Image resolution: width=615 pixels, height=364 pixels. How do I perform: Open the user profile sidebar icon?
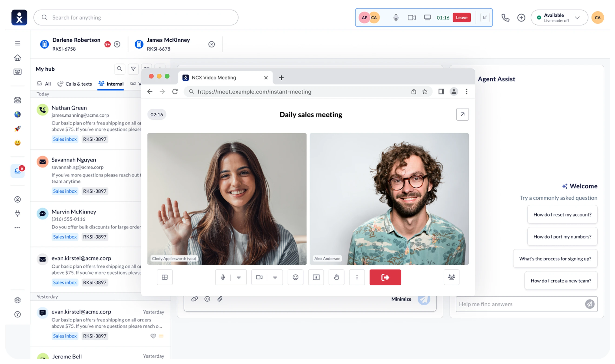(17, 199)
